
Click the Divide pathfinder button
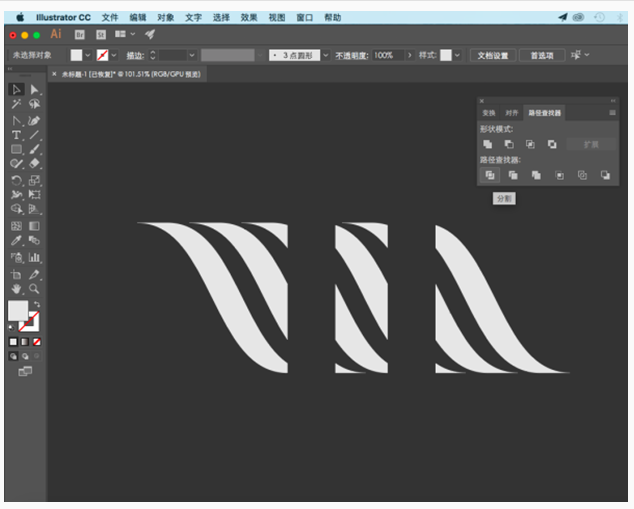[489, 175]
